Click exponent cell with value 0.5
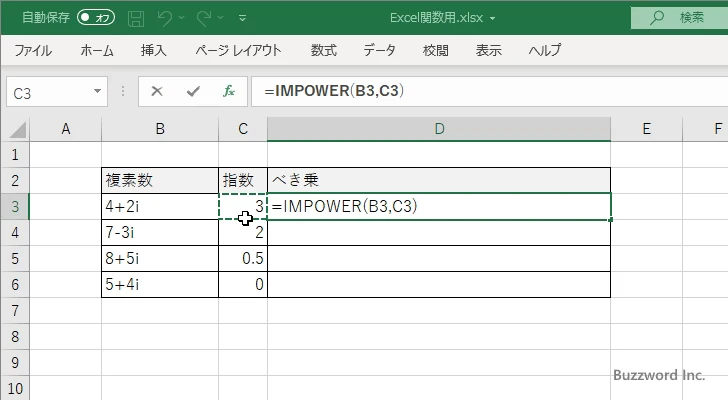Image resolution: width=728 pixels, height=400 pixels. 243,258
